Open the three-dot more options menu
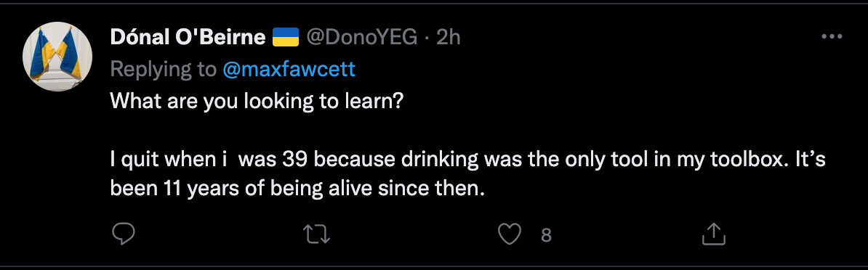This screenshot has height=270, width=868. point(832,37)
